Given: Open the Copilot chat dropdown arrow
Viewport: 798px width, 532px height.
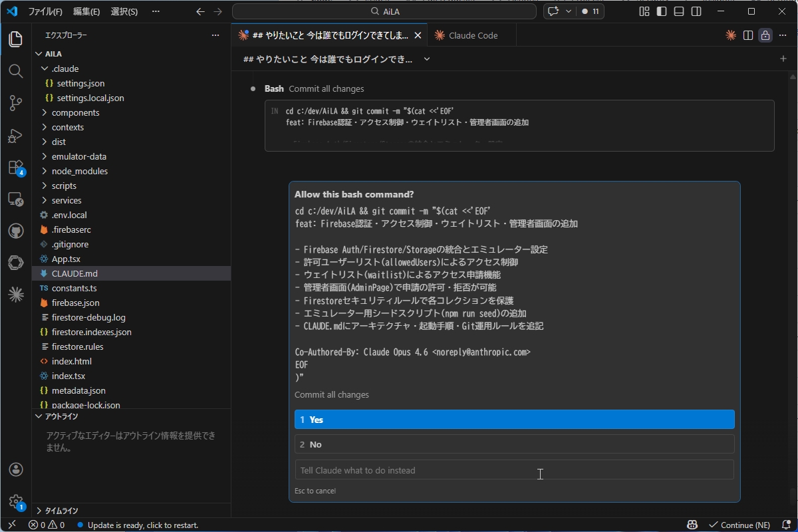Looking at the screenshot, I should pos(568,11).
